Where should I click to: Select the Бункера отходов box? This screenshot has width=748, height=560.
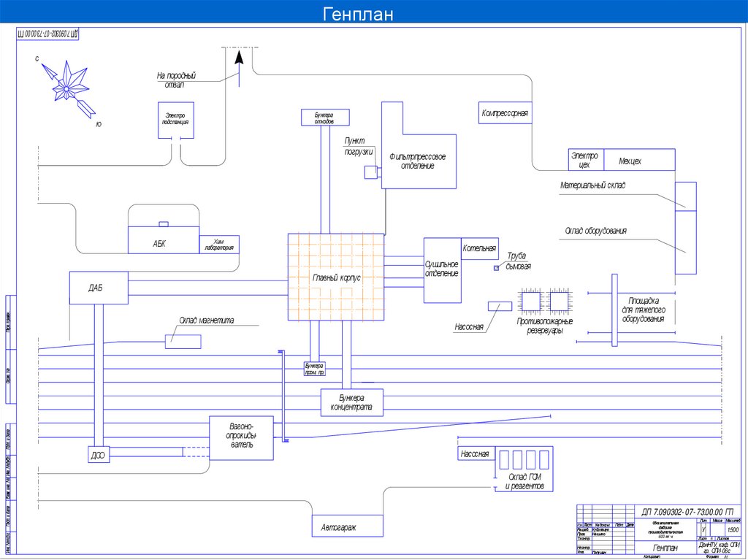325,118
